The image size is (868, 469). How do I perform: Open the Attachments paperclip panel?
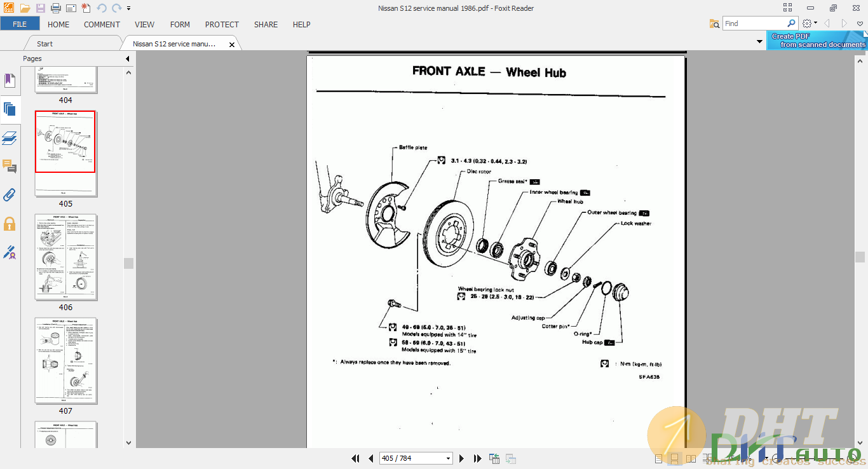pos(10,194)
